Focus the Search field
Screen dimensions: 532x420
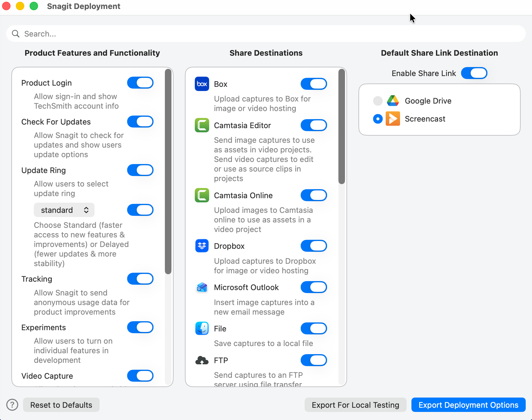[x=266, y=34]
